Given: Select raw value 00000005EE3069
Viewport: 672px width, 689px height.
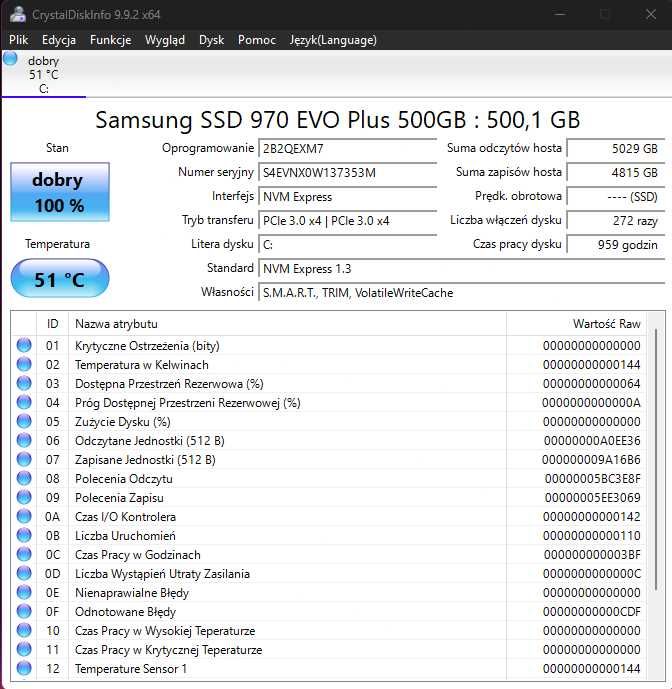Looking at the screenshot, I should tap(592, 498).
